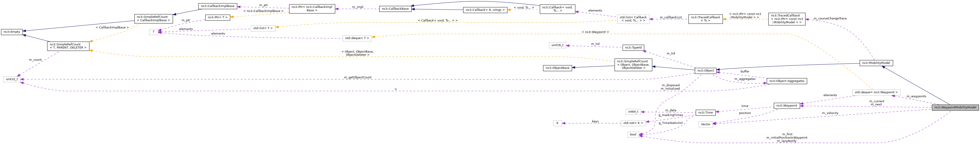This screenshot has width=980, height=144.
Task: Open SimpleRefCount< Object, ObjectBase, ObjectDeleter > node
Action: click(x=633, y=65)
